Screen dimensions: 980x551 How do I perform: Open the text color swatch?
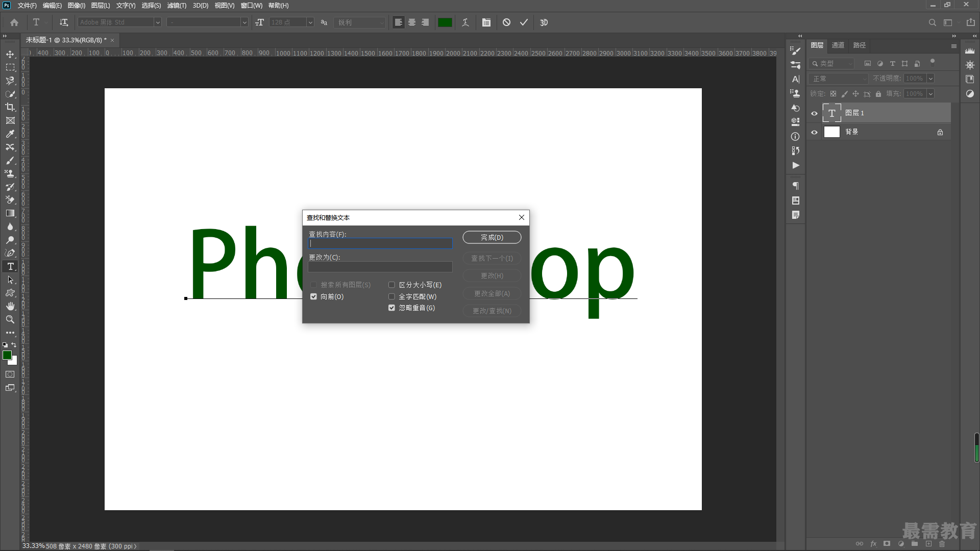tap(445, 22)
